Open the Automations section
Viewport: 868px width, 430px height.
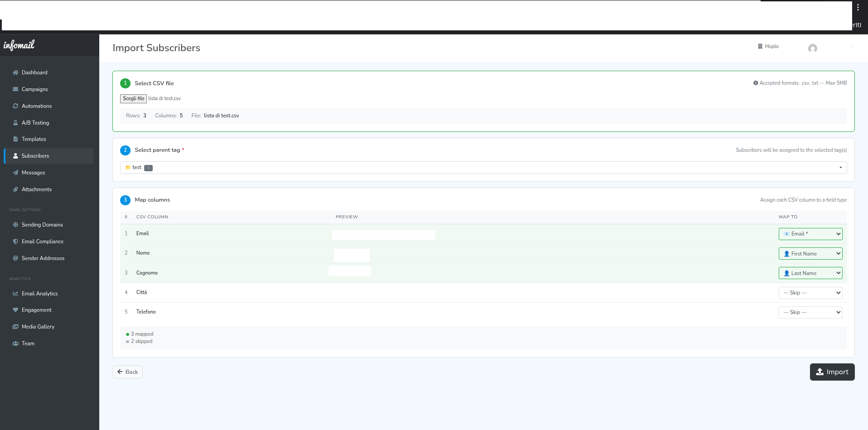pos(36,106)
